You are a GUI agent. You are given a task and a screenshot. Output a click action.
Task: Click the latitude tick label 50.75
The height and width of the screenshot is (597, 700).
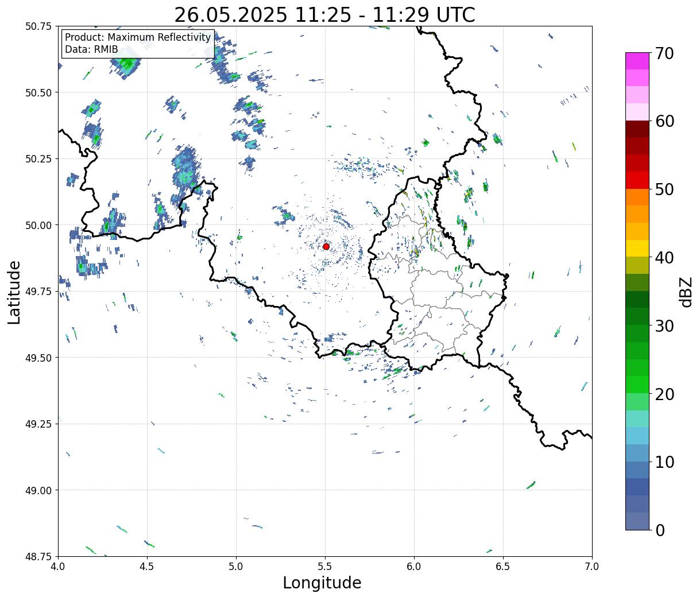pos(38,26)
